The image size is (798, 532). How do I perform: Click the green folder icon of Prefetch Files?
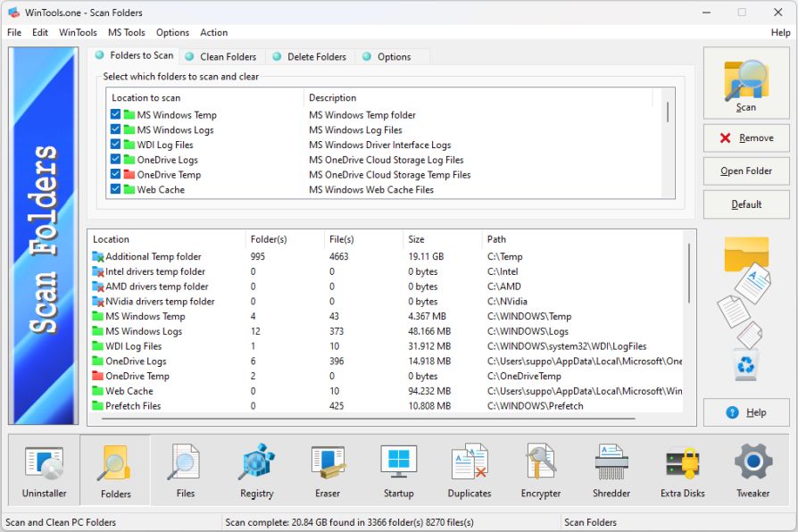pos(97,406)
